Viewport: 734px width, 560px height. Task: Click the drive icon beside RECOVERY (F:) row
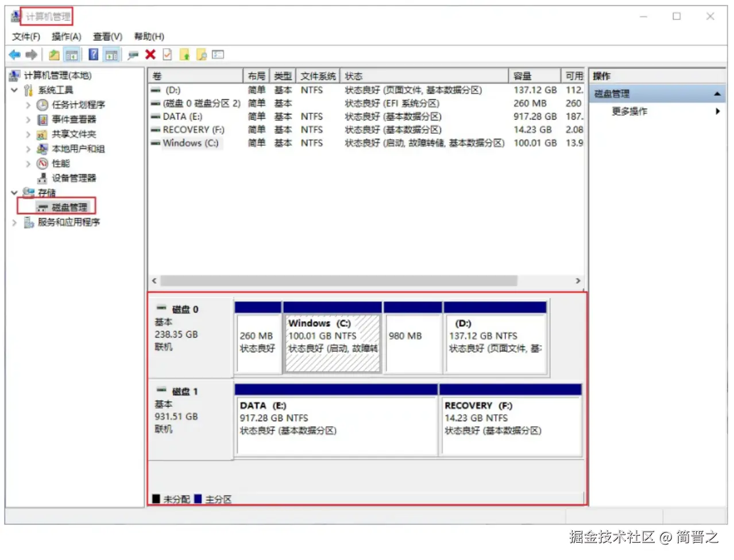[x=155, y=130]
